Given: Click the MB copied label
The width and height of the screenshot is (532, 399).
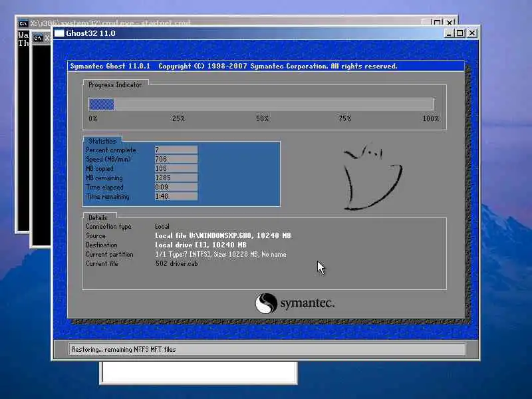Looking at the screenshot, I should pyautogui.click(x=100, y=169).
